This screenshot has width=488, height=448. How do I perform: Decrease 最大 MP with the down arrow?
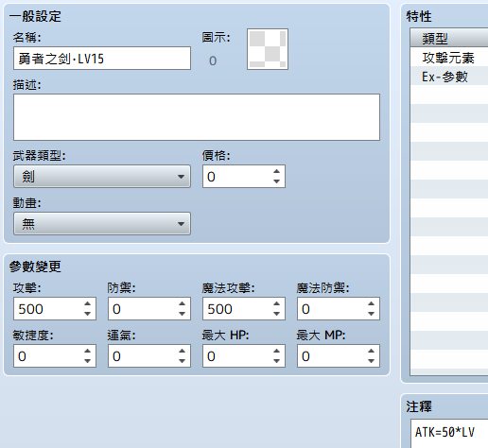coord(371,361)
